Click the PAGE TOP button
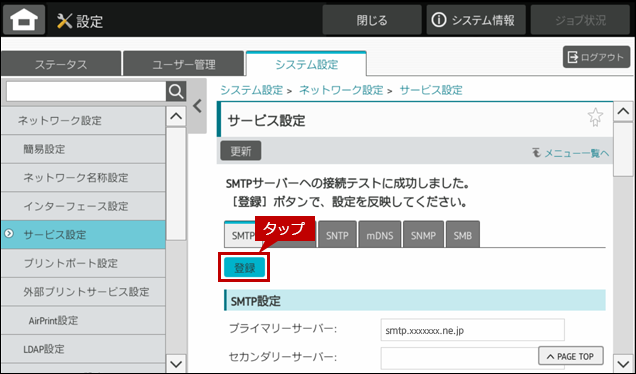 coord(571,356)
